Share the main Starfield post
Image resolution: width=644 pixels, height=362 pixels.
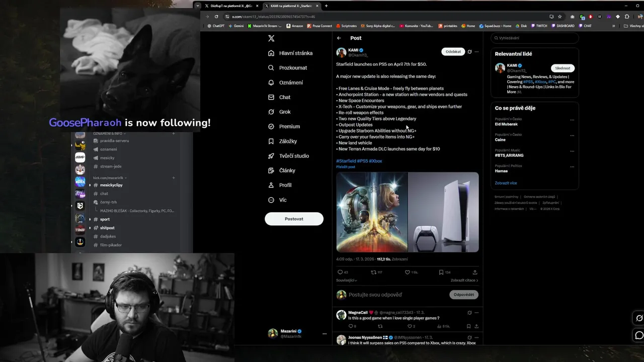tap(475, 272)
